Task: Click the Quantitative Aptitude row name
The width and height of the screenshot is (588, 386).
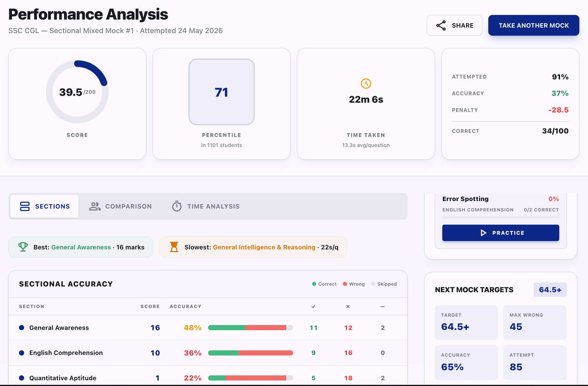Action: (63, 378)
